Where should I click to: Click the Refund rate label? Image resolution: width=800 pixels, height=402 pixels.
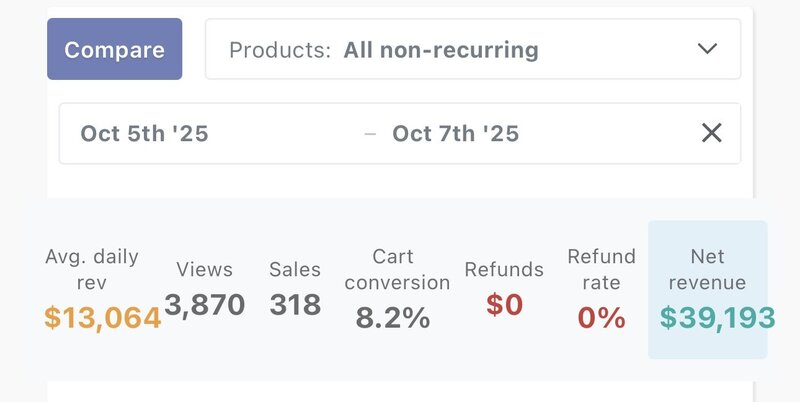pyautogui.click(x=601, y=270)
